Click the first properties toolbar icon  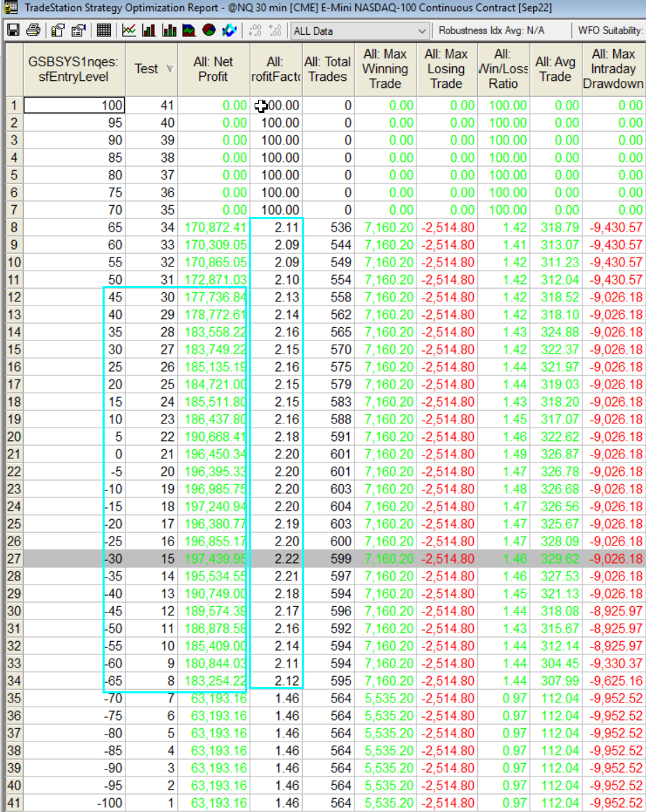58,31
